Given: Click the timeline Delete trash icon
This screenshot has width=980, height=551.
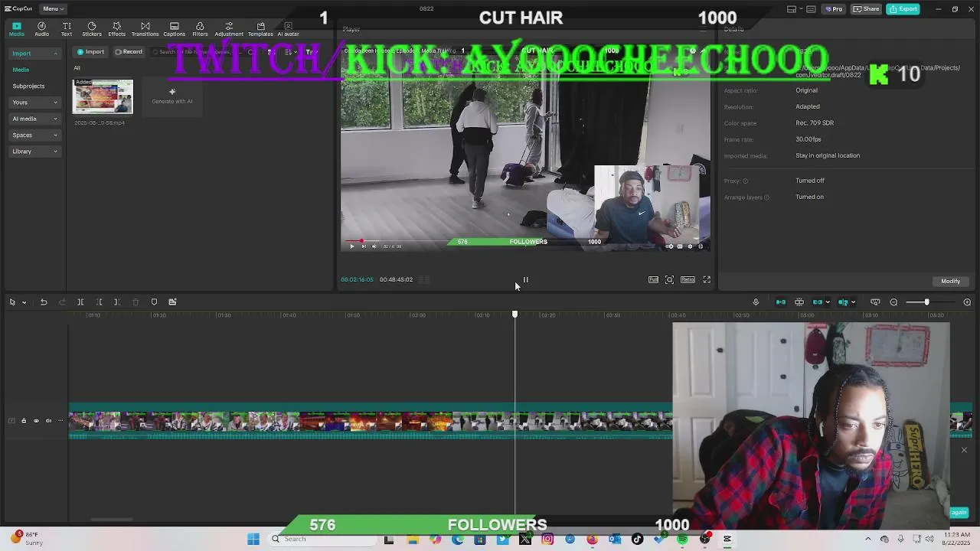Looking at the screenshot, I should point(136,302).
